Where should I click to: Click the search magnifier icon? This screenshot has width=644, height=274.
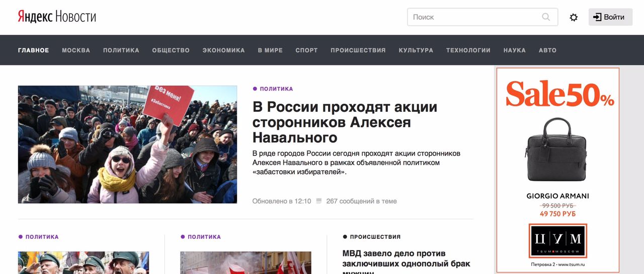coord(546,17)
